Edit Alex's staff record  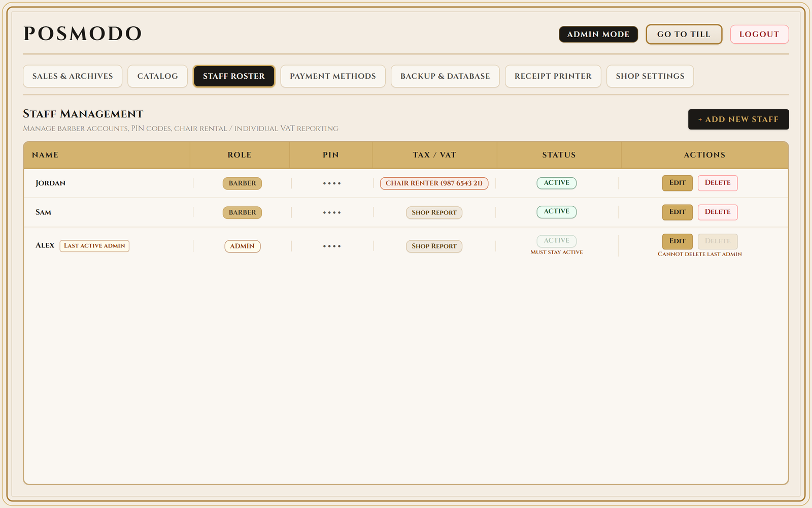[677, 241]
